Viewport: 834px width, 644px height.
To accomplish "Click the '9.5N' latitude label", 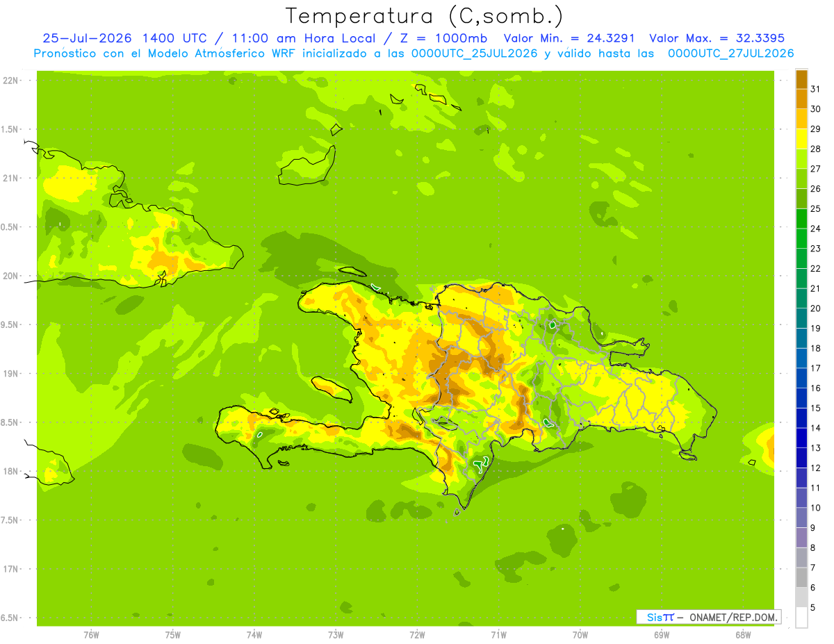I will tap(10, 324).
